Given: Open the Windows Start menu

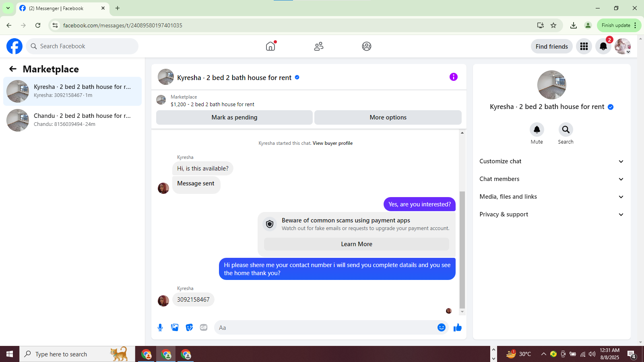Looking at the screenshot, I should [10, 354].
